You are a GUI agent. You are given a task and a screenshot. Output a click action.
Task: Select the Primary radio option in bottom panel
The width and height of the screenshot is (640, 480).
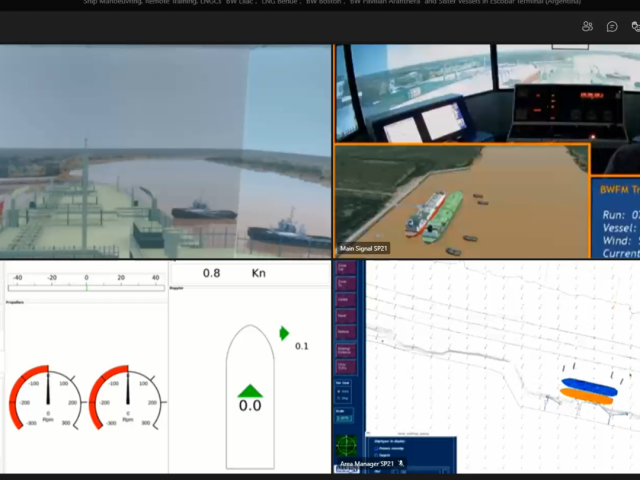[x=376, y=448]
